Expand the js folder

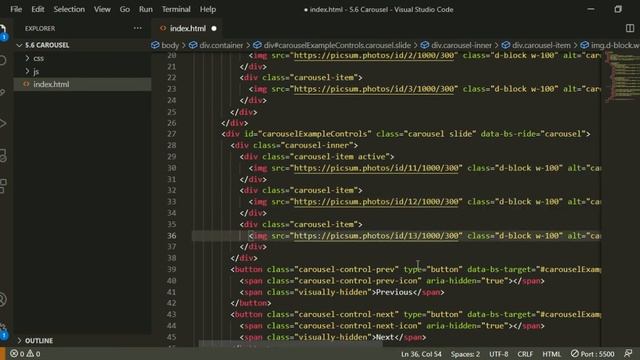36,71
